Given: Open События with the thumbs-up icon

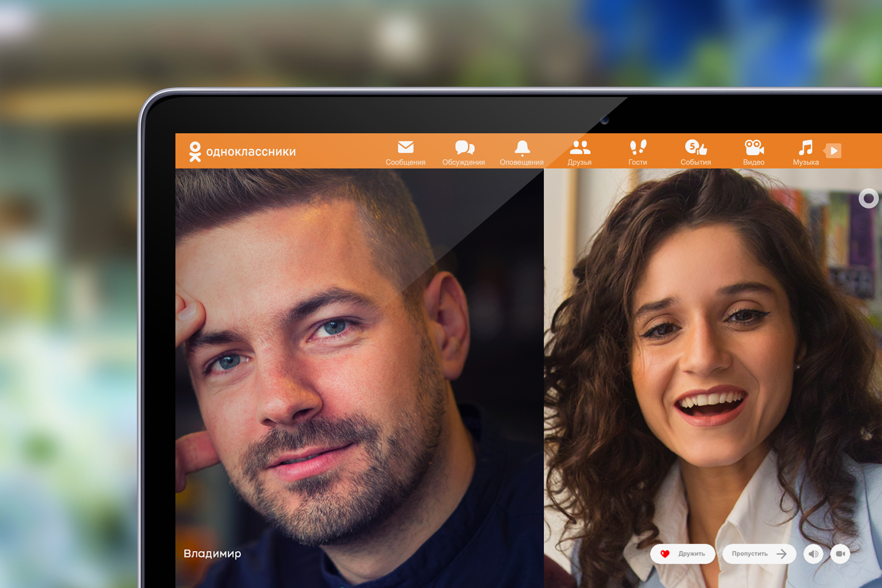Looking at the screenshot, I should (695, 147).
